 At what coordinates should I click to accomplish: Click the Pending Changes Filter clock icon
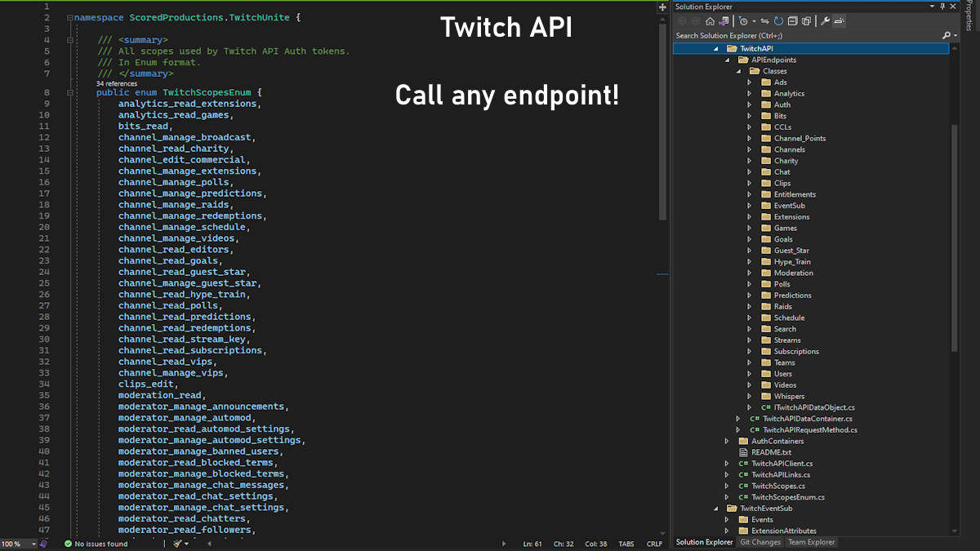743,21
